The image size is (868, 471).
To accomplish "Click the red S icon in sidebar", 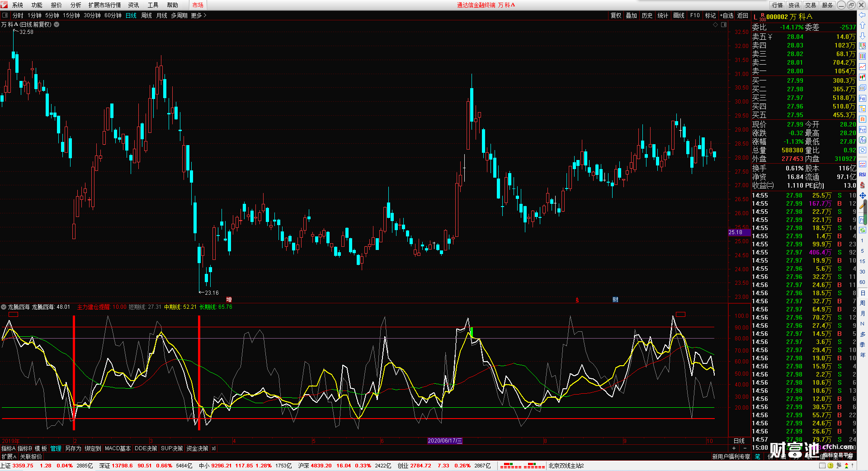I will pyautogui.click(x=863, y=185).
